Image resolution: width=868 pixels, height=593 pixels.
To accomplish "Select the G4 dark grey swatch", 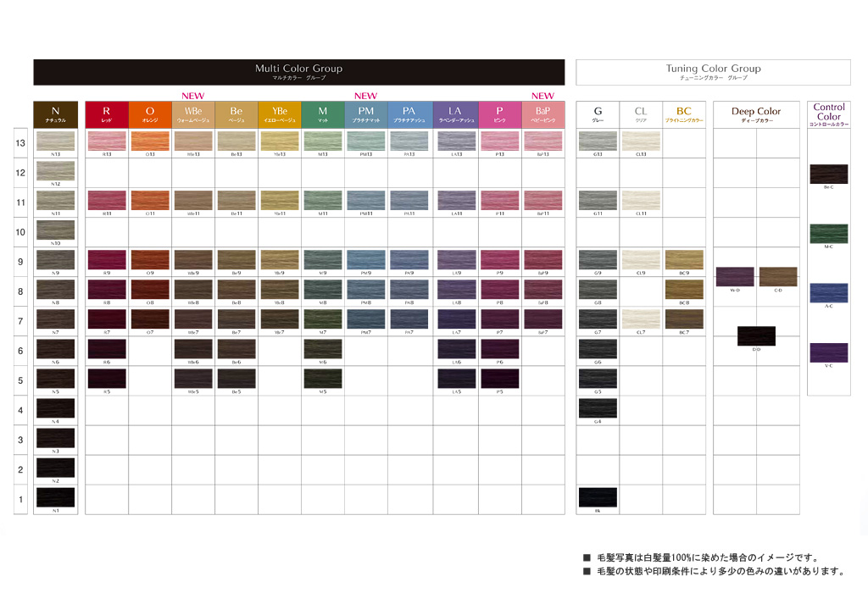I will click(598, 407).
